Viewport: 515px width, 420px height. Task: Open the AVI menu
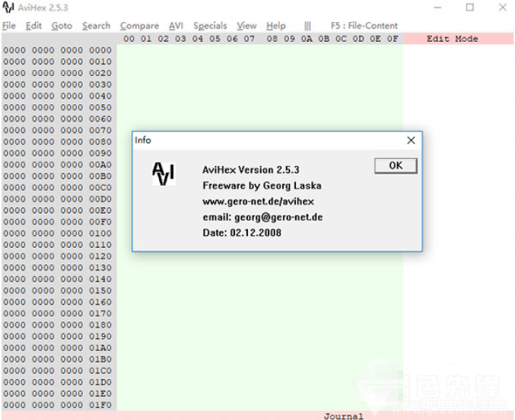point(176,26)
